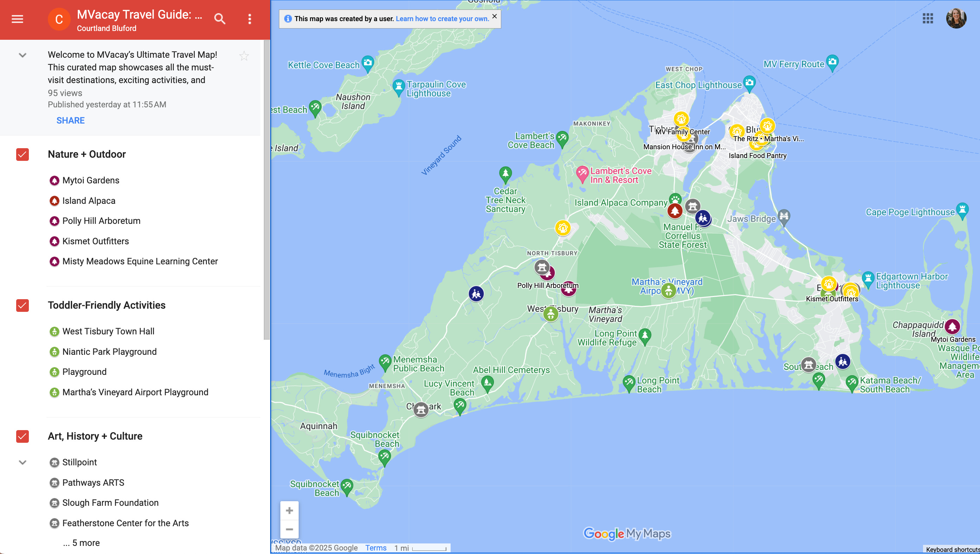Image resolution: width=980 pixels, height=554 pixels.
Task: Select Pathways ARTS list item
Action: 93,483
